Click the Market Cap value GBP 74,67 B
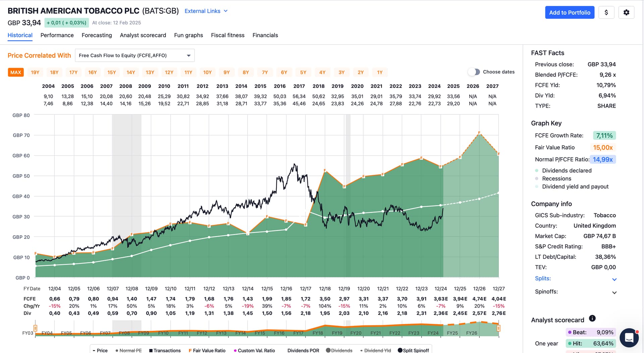The height and width of the screenshot is (353, 644). pos(599,236)
